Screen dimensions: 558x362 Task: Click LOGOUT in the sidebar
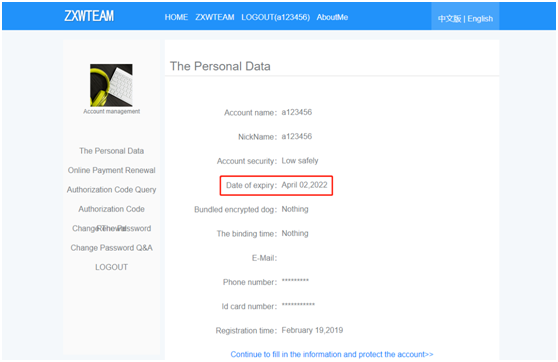111,267
